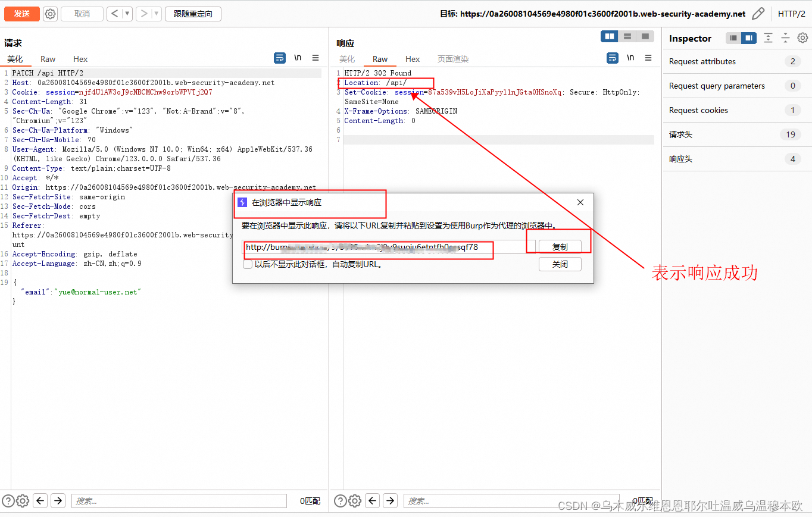Toggle word wrap in the request editor
The height and width of the screenshot is (517, 812).
pyautogui.click(x=280, y=58)
